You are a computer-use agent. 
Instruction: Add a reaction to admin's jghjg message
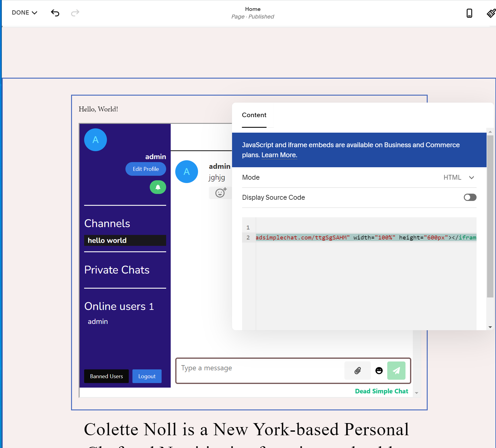220,193
